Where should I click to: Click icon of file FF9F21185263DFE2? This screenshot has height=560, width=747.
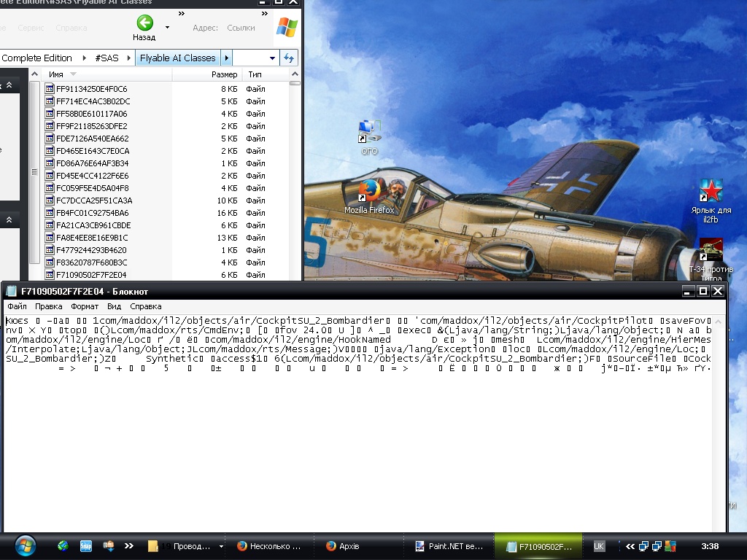pyautogui.click(x=50, y=125)
